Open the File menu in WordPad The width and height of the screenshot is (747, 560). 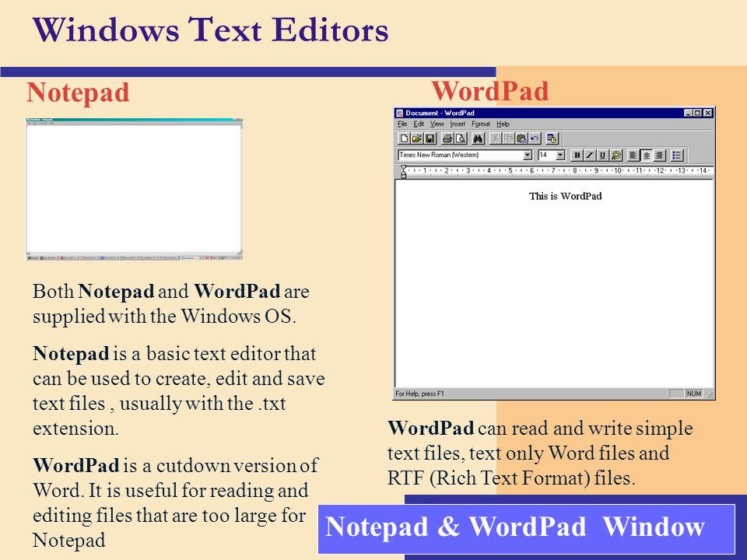pyautogui.click(x=402, y=124)
